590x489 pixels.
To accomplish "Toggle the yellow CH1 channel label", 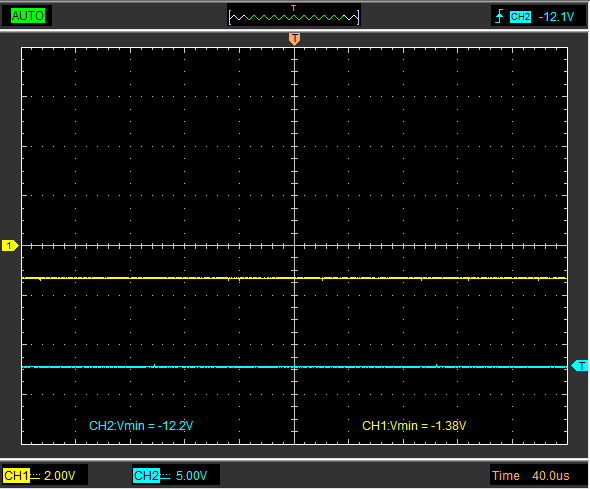I will pos(16,475).
